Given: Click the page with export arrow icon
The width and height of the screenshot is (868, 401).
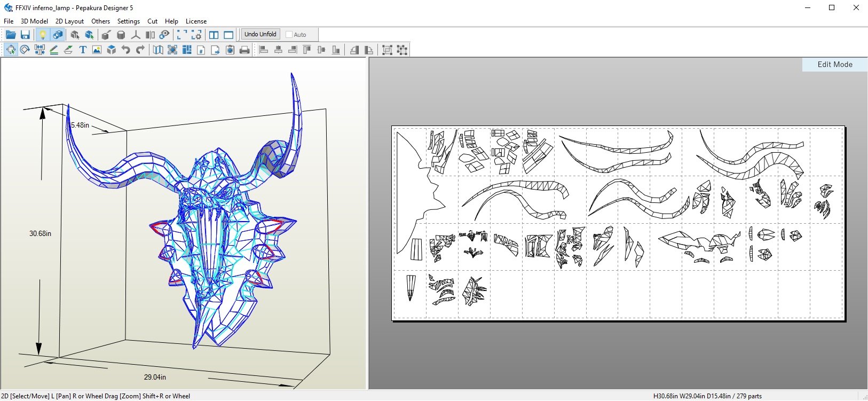Looking at the screenshot, I should coord(216,50).
